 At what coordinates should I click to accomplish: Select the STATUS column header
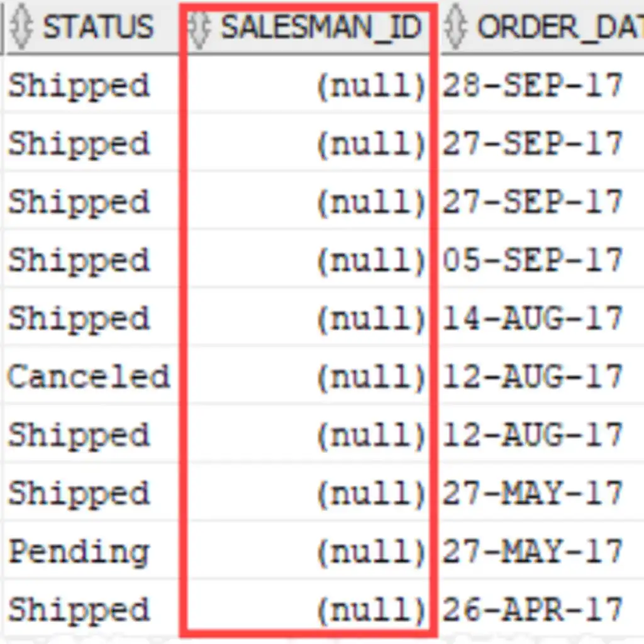pyautogui.click(x=91, y=27)
